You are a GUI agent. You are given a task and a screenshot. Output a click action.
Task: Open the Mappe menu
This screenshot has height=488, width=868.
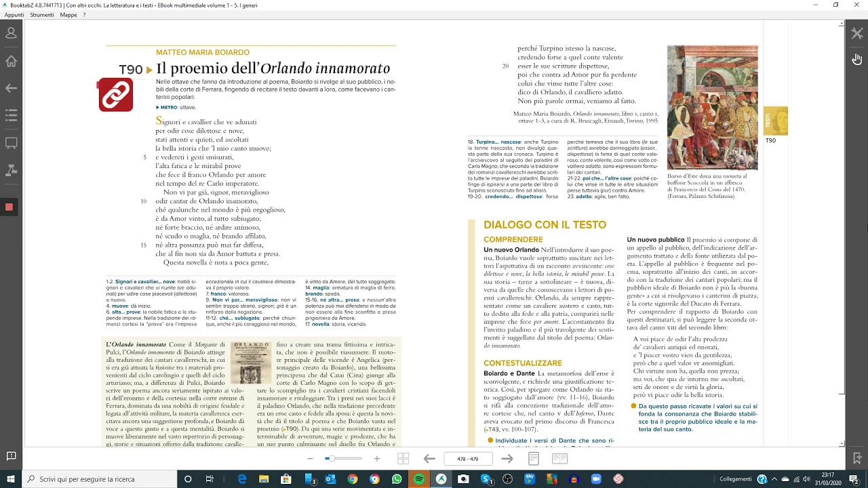tap(68, 14)
